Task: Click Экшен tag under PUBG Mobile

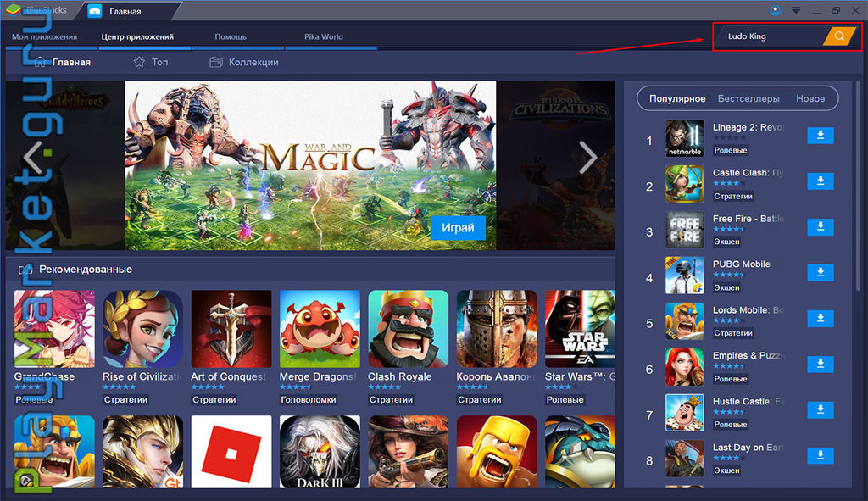Action: pos(726,287)
